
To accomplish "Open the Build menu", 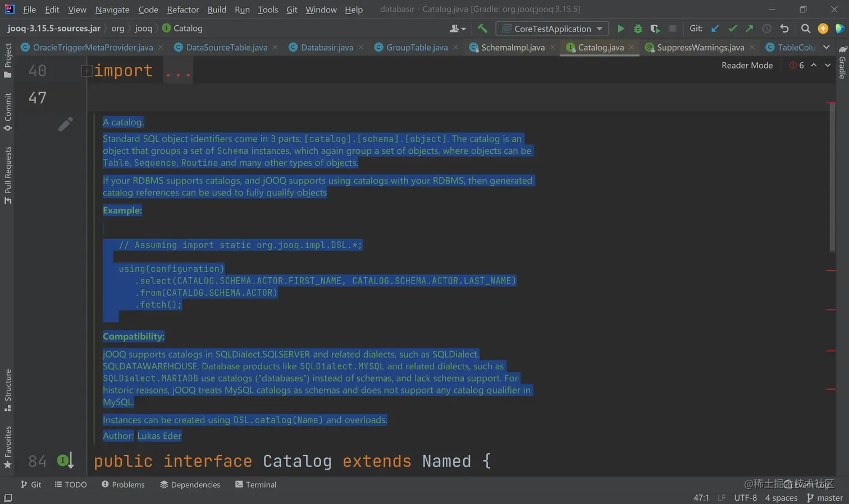I will click(217, 10).
